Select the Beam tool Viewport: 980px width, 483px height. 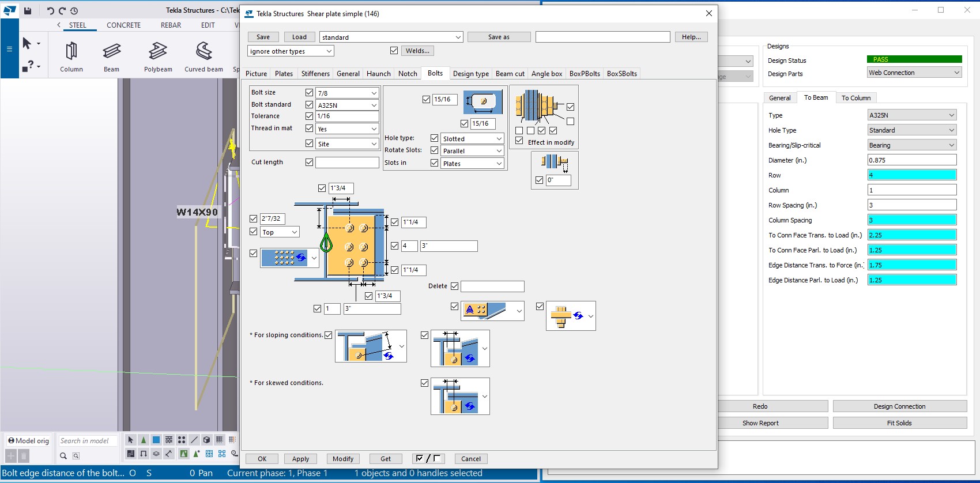pyautogui.click(x=111, y=56)
